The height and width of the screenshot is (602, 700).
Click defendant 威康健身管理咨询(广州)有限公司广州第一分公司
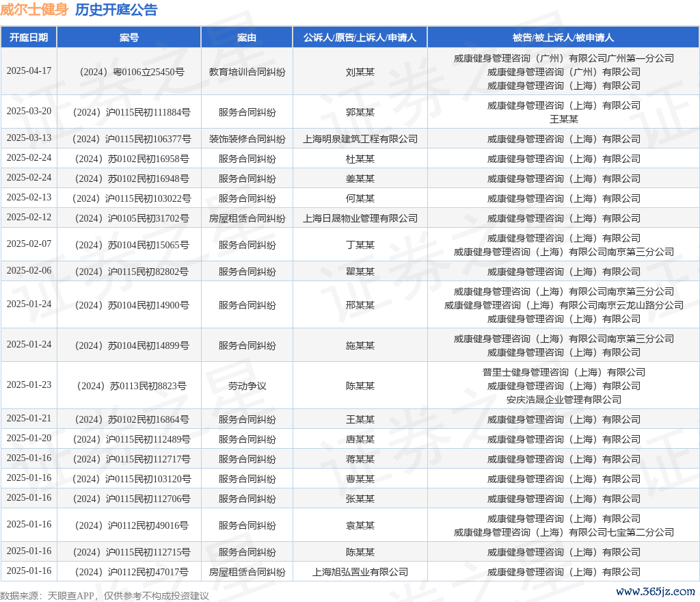[563, 58]
